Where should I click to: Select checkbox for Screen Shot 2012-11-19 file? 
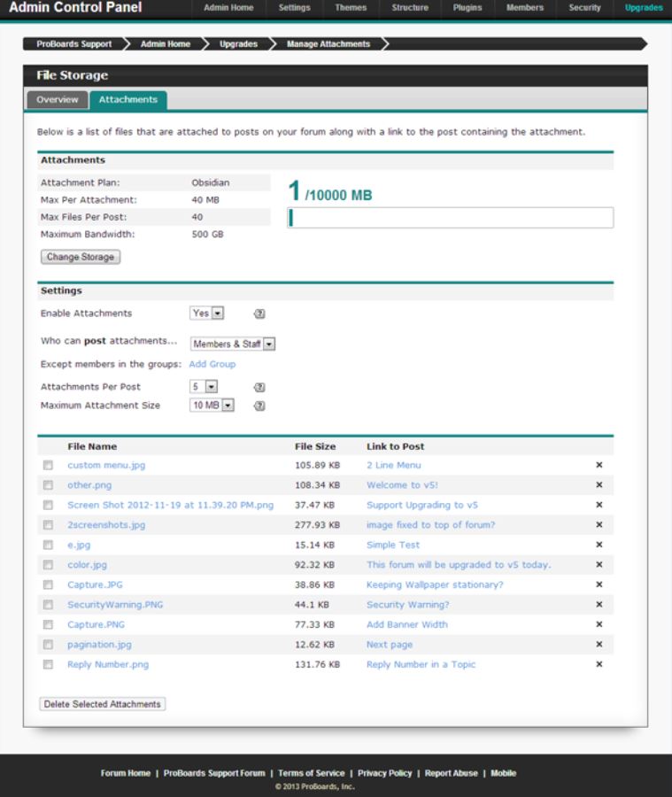[48, 505]
